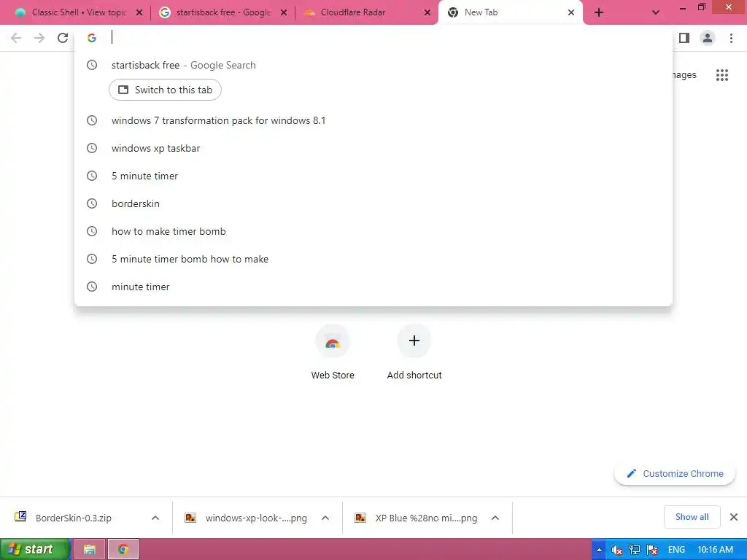
Task: Open the tab search dropdown arrow
Action: [x=656, y=13]
